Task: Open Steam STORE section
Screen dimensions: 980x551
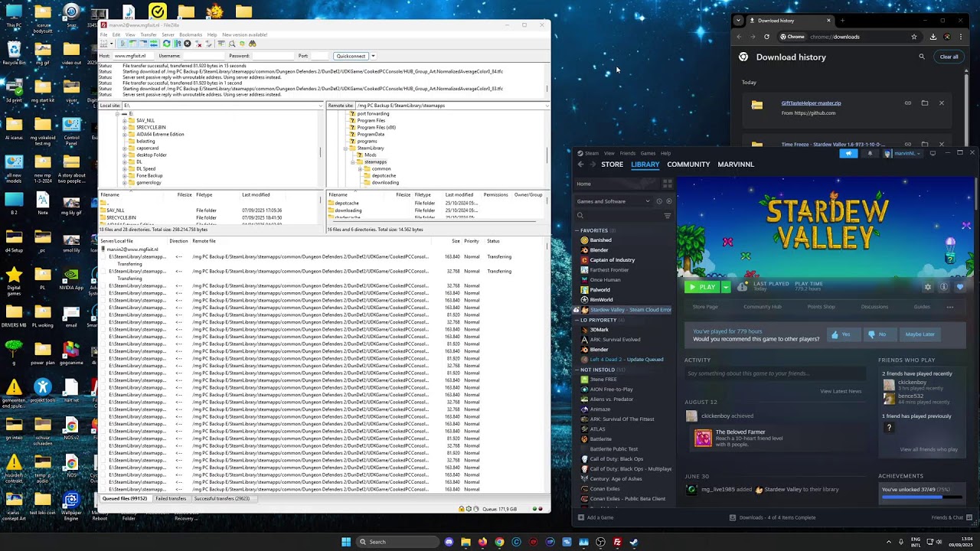Action: tap(612, 165)
